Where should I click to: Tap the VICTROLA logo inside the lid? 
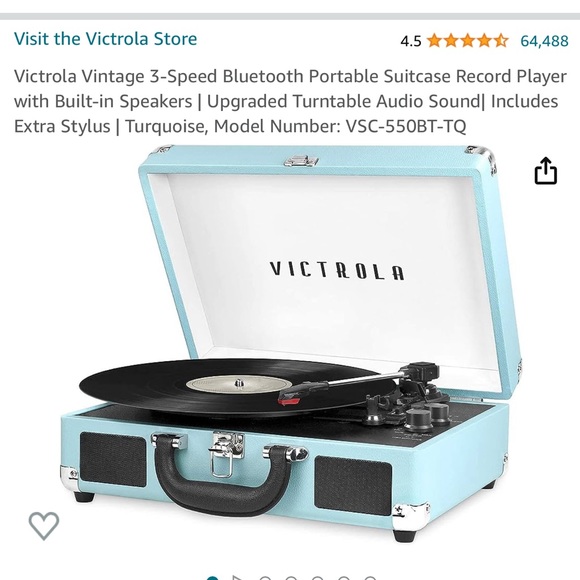[x=337, y=270]
